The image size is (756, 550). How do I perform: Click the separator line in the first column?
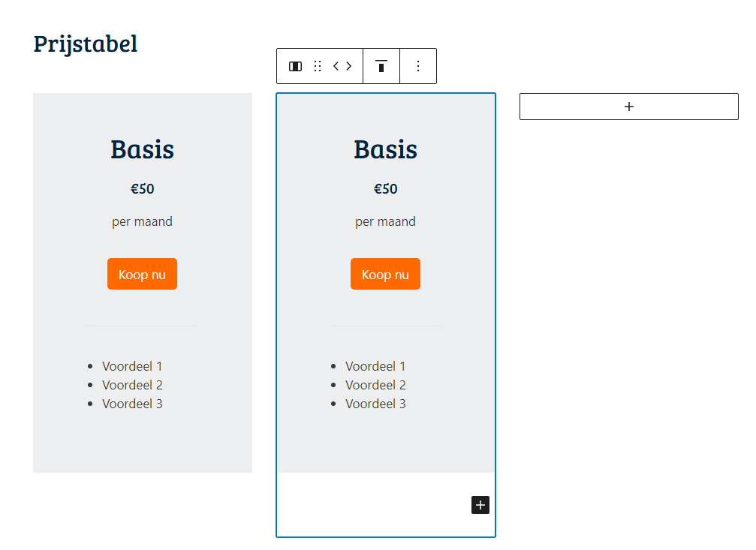coord(142,326)
